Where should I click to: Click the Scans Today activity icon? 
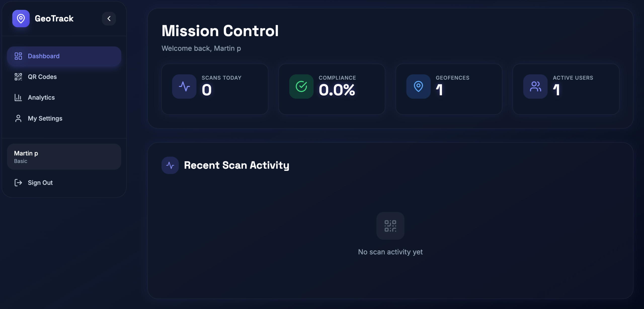tap(184, 86)
